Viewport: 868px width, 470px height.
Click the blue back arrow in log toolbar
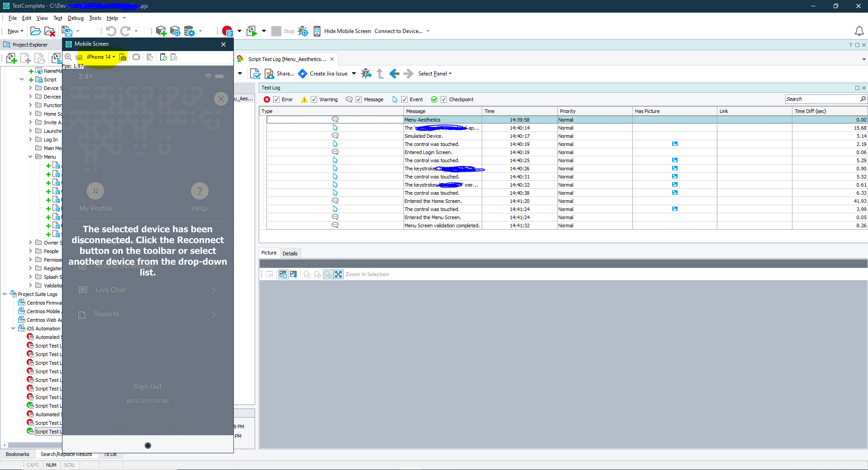[x=394, y=74]
